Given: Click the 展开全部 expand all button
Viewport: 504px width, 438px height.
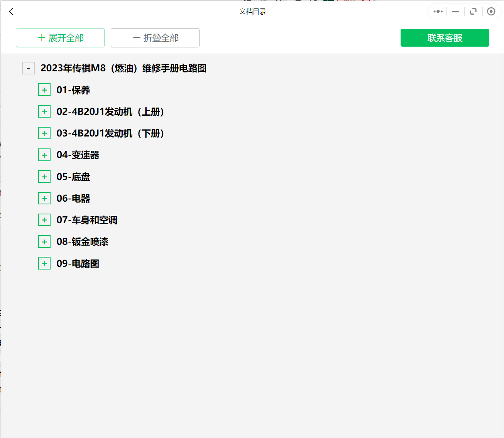Looking at the screenshot, I should (x=60, y=38).
